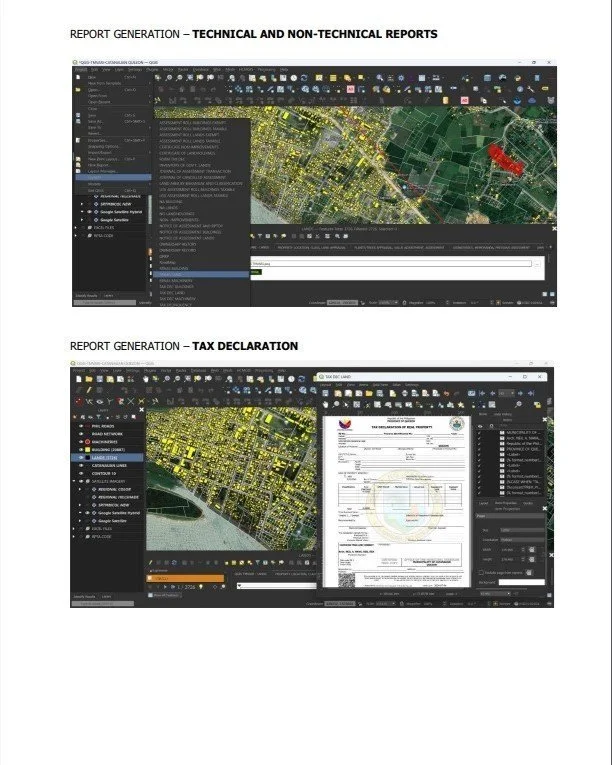Image resolution: width=612 pixels, height=765 pixels.
Task: Open Orientation dropdown showing Portrait
Action: coord(522,540)
